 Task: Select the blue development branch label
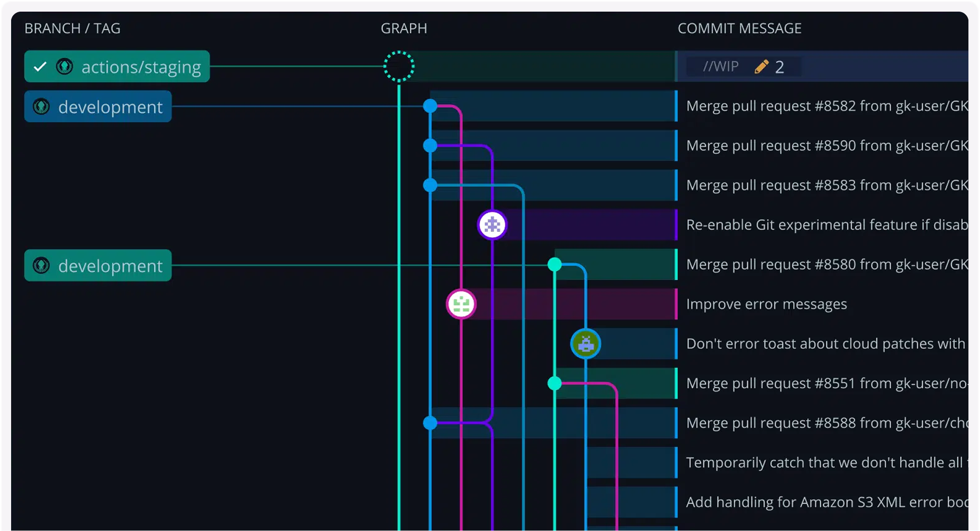pos(98,106)
